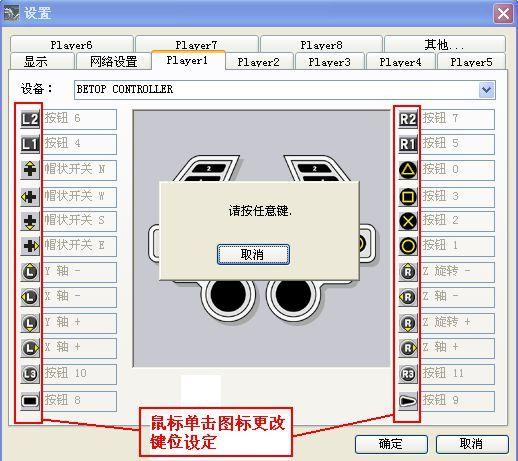Remap the left stick down icon

(x=30, y=323)
